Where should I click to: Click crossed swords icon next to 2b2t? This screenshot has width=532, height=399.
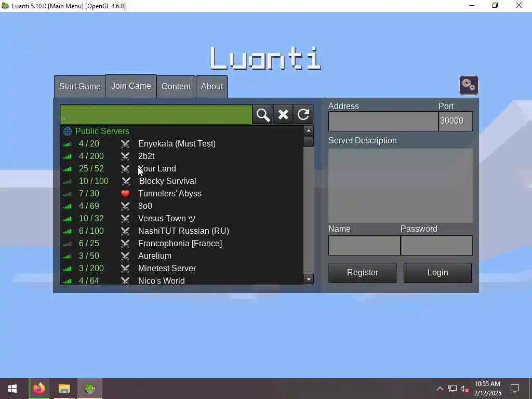(x=125, y=156)
